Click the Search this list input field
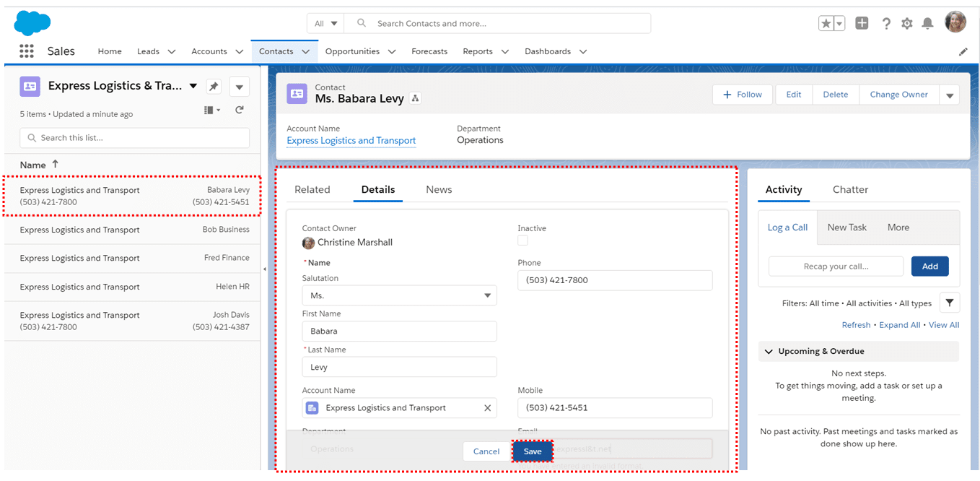Viewport: 980px width, 481px height. coord(134,137)
